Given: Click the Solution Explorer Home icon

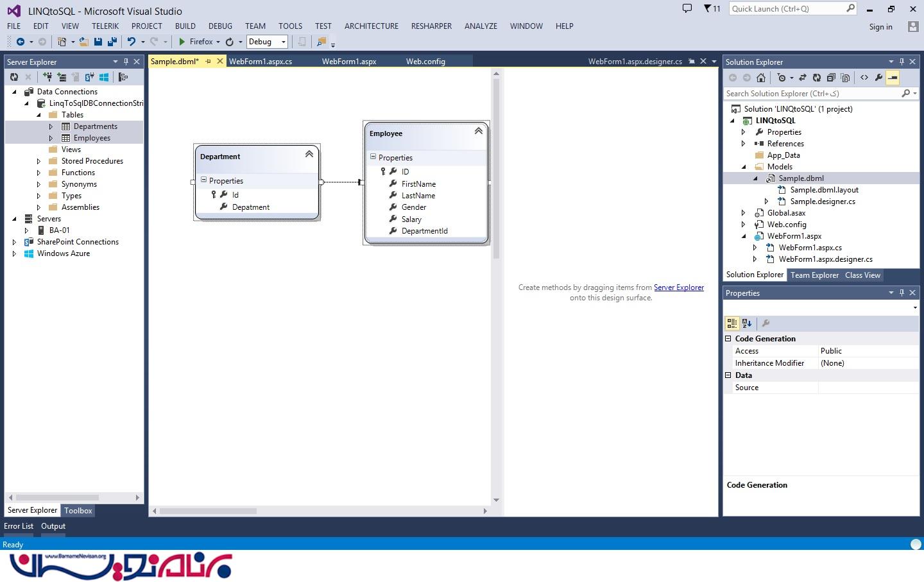Looking at the screenshot, I should click(761, 78).
